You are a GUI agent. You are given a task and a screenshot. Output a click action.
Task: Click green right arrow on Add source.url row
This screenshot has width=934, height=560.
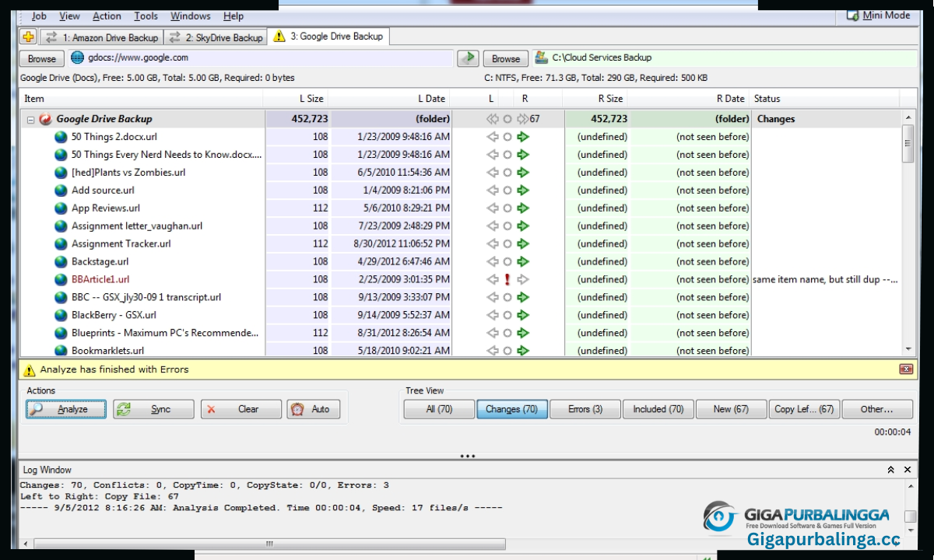coord(522,191)
